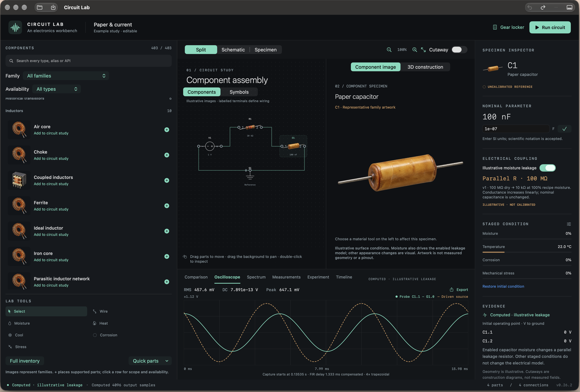Disable Illustrative moisture leakage switch
This screenshot has height=392, width=580.
click(548, 168)
